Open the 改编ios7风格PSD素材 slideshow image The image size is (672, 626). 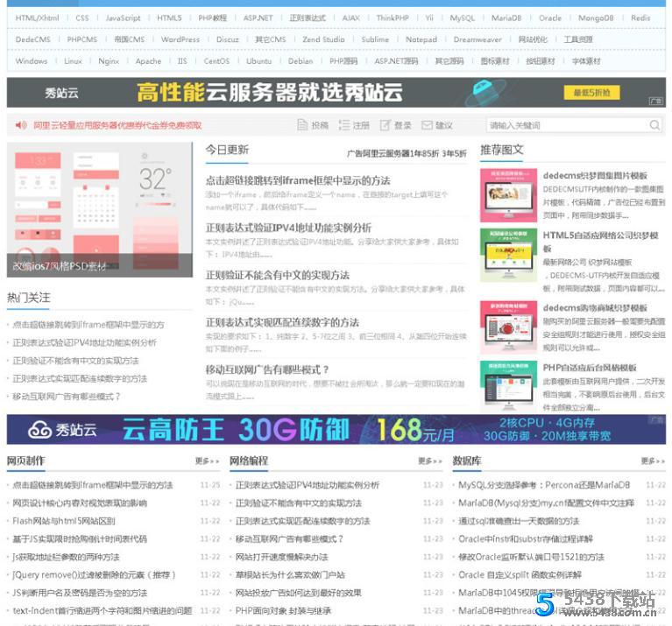[100, 210]
